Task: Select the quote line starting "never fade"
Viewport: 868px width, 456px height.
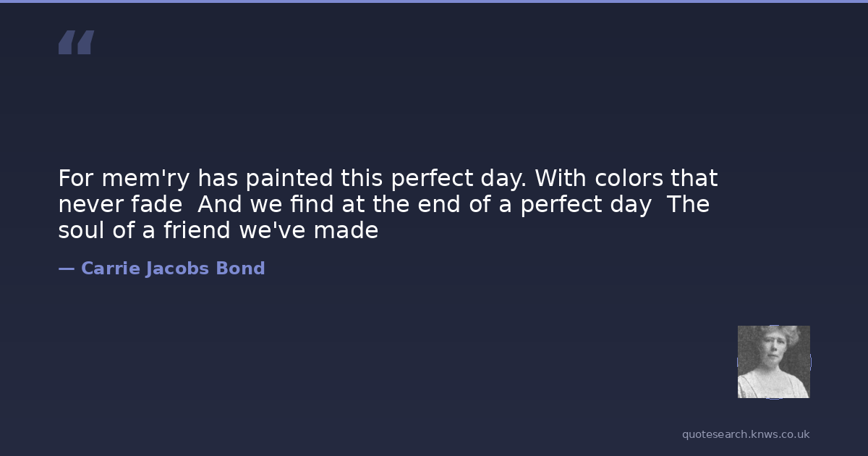Action: click(x=383, y=205)
